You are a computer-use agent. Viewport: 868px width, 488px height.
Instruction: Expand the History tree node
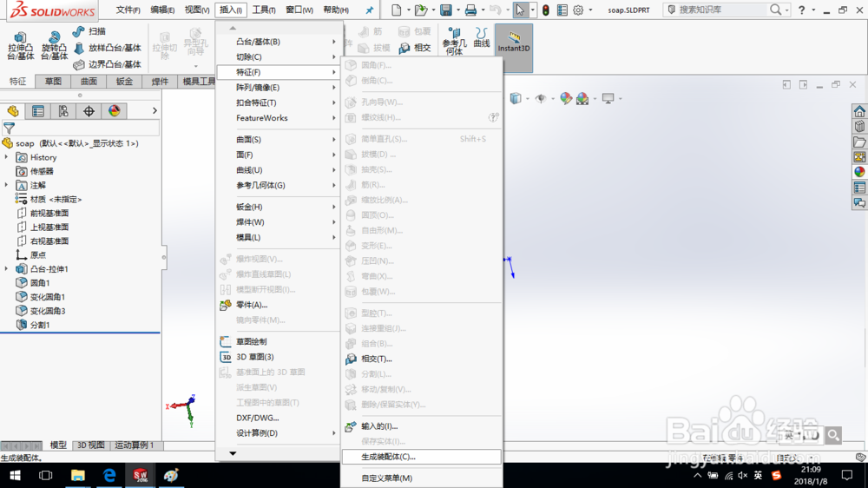click(7, 157)
